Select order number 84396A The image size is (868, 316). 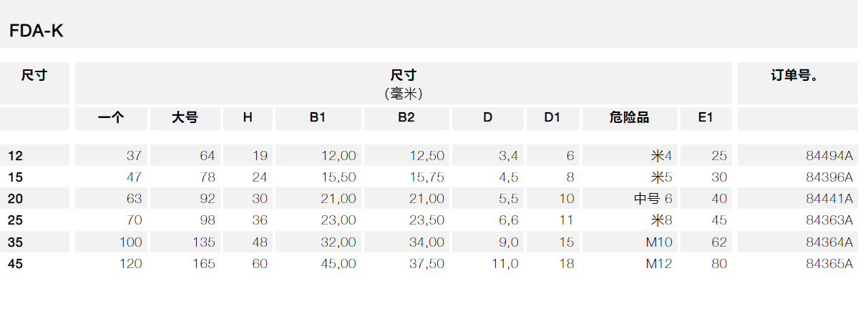829,177
